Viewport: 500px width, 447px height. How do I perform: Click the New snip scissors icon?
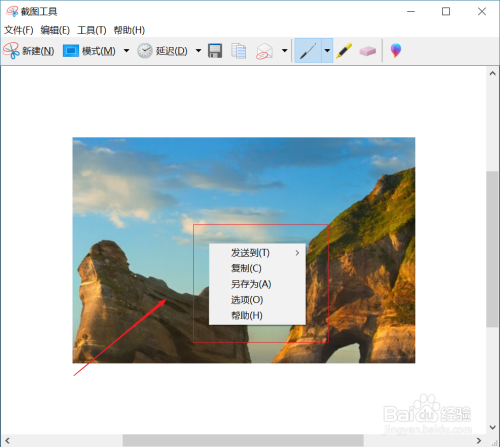tap(11, 51)
